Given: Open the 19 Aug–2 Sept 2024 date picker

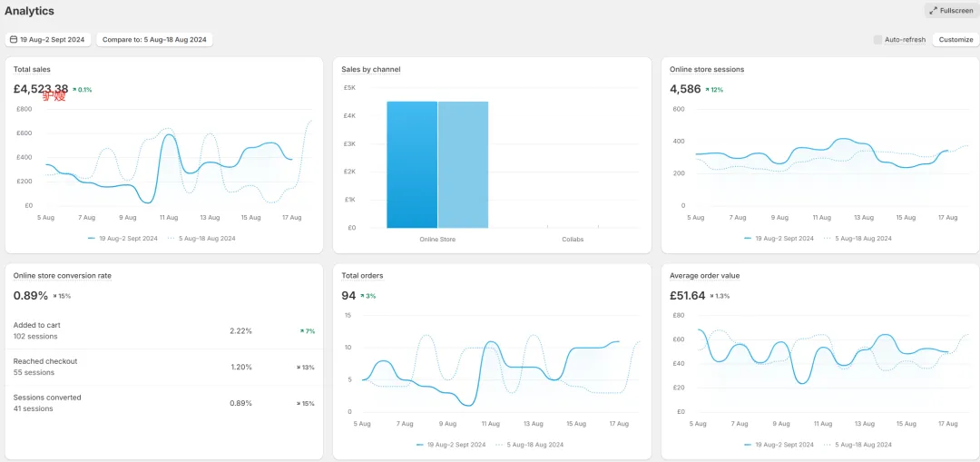Looking at the screenshot, I should tap(48, 39).
